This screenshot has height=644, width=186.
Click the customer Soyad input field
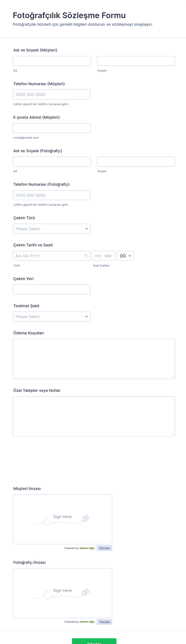point(136,61)
